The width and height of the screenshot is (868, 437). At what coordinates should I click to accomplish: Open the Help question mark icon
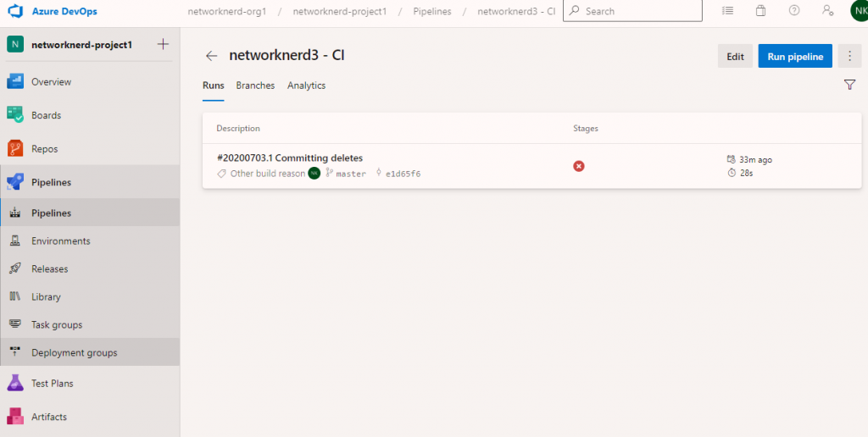[794, 10]
